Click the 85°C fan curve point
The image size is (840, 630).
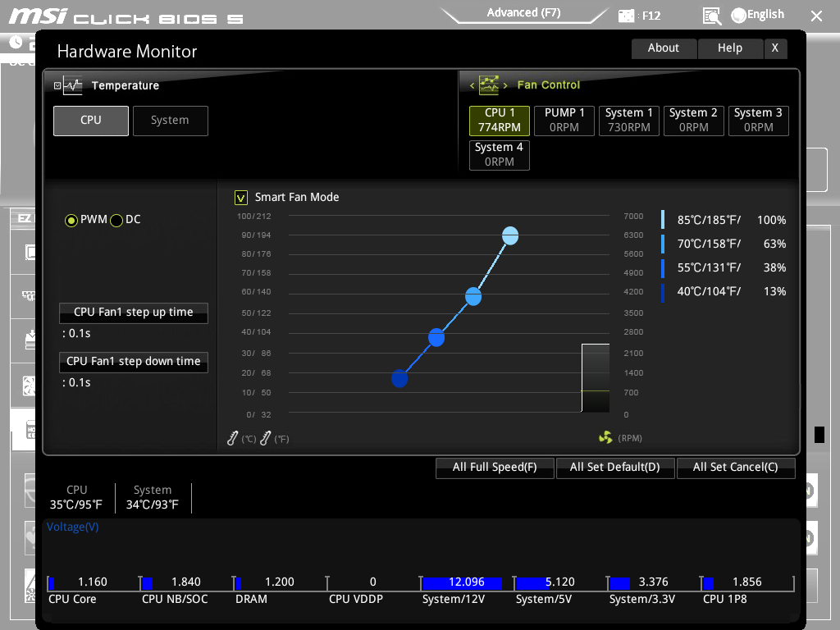click(510, 235)
